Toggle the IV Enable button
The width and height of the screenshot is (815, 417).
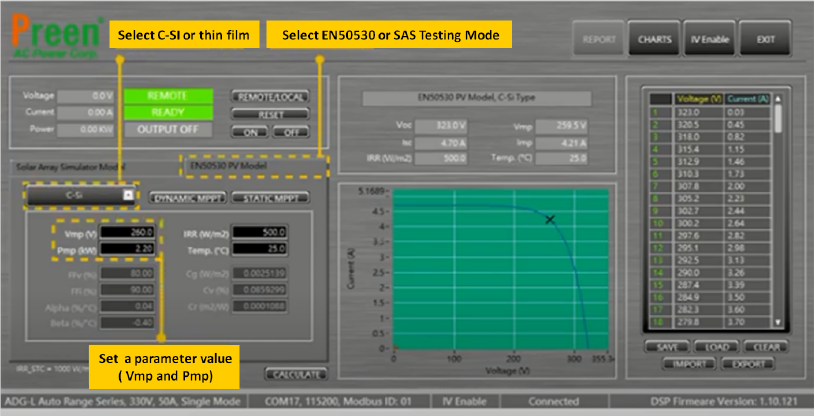tap(709, 39)
